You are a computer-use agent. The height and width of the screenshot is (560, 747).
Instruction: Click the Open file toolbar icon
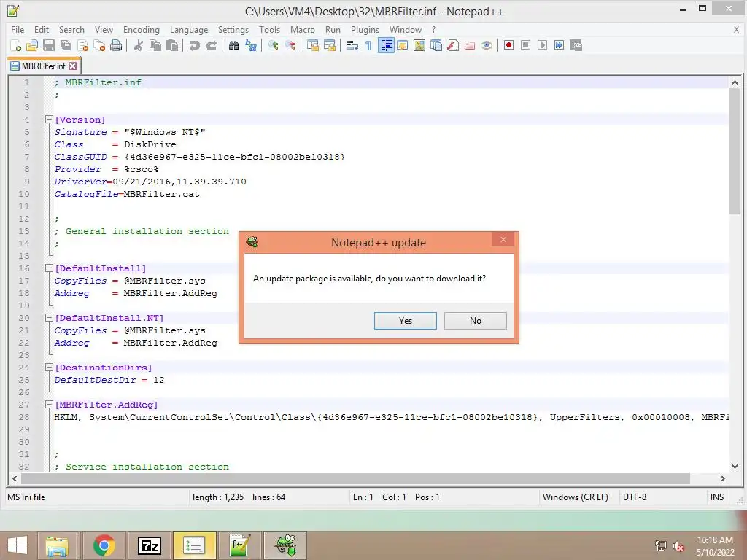coord(32,45)
